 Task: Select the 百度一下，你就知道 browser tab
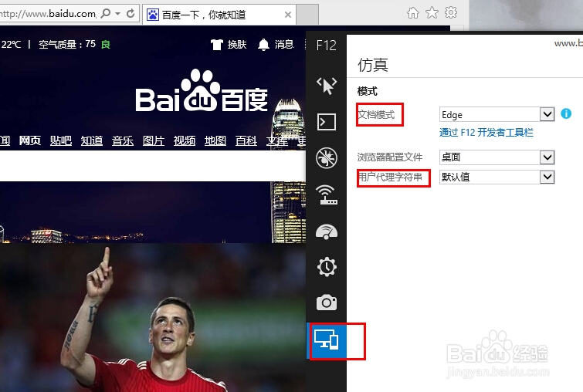pyautogui.click(x=219, y=15)
